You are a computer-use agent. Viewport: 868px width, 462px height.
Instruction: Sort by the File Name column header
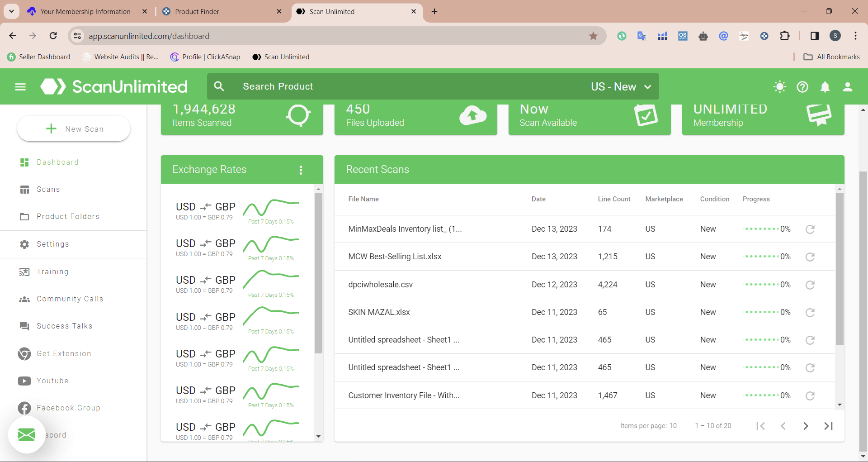[x=363, y=199]
